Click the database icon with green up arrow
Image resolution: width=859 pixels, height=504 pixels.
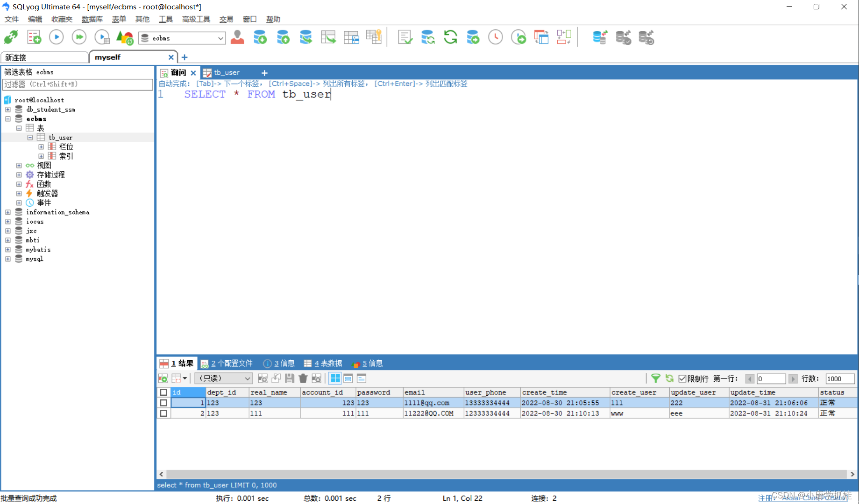point(283,37)
